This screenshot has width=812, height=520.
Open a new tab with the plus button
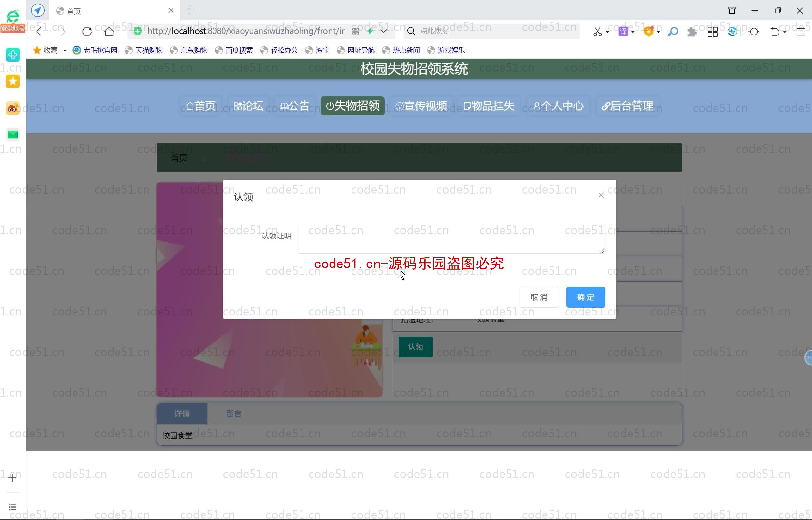point(190,10)
